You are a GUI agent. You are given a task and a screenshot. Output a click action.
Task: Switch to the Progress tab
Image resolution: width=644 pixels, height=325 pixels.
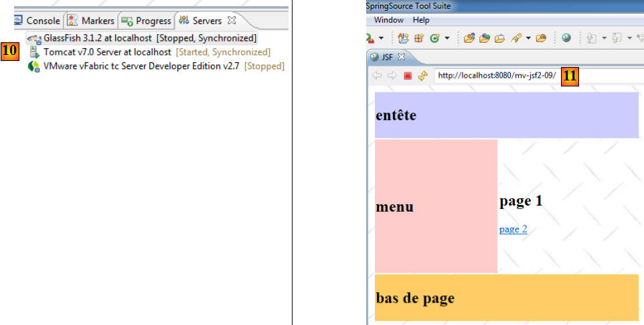pos(147,21)
